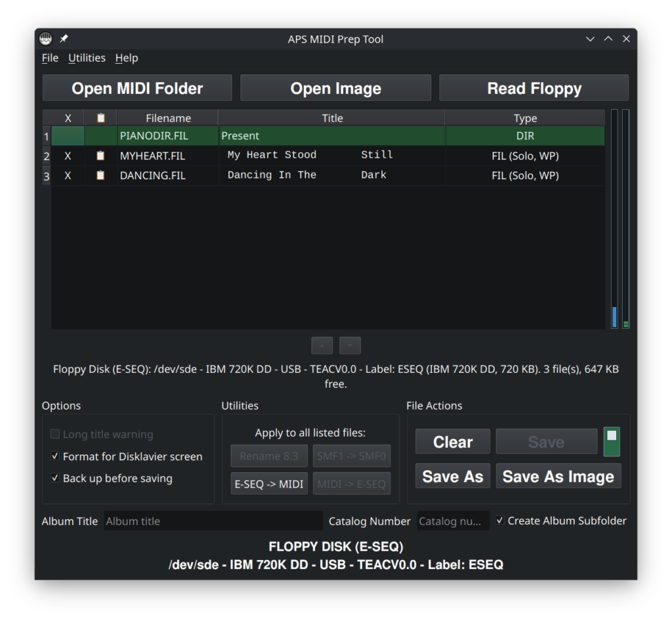Open the File menu
Viewport: 672px width, 621px height.
tap(50, 58)
